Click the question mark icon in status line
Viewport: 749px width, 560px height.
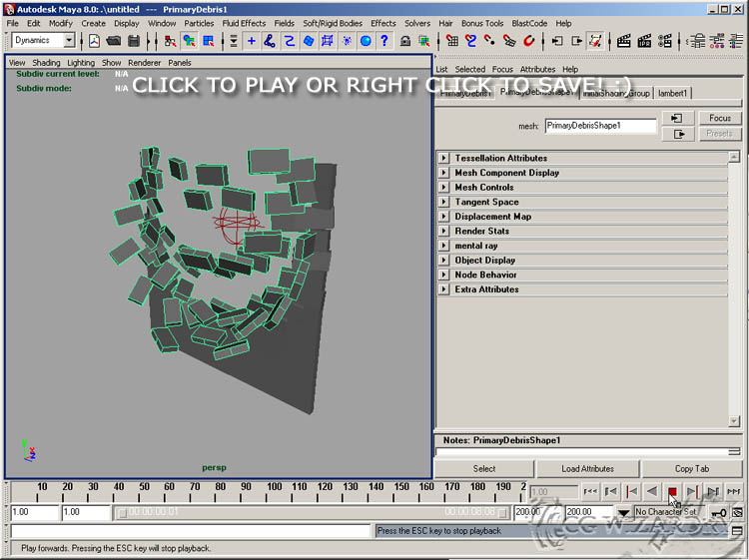tap(383, 41)
